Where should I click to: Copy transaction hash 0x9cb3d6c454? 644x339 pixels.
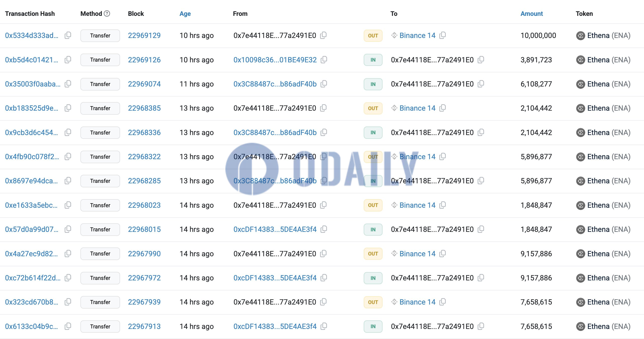pyautogui.click(x=68, y=133)
